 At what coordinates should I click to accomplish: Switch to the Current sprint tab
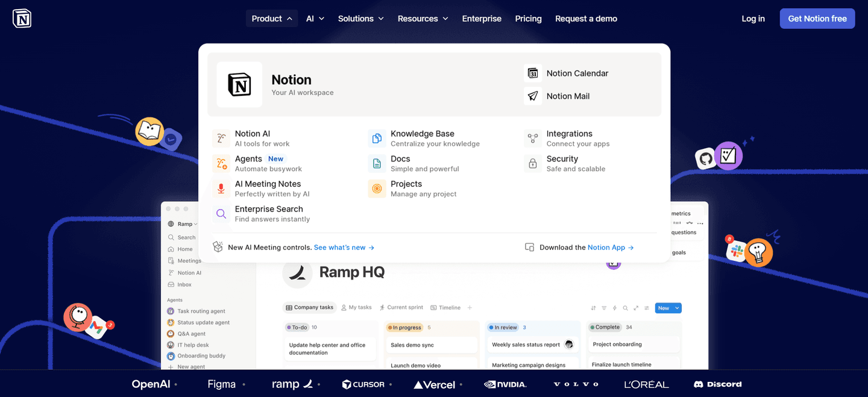point(401,307)
